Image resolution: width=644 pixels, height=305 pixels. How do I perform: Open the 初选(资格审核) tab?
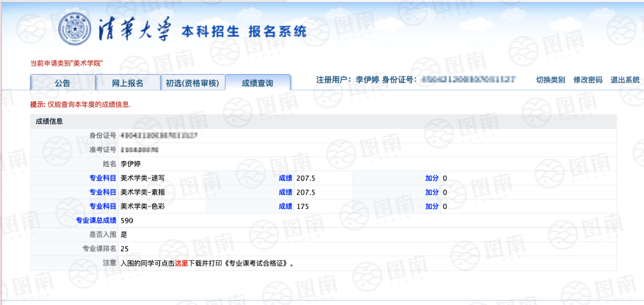[x=193, y=82]
